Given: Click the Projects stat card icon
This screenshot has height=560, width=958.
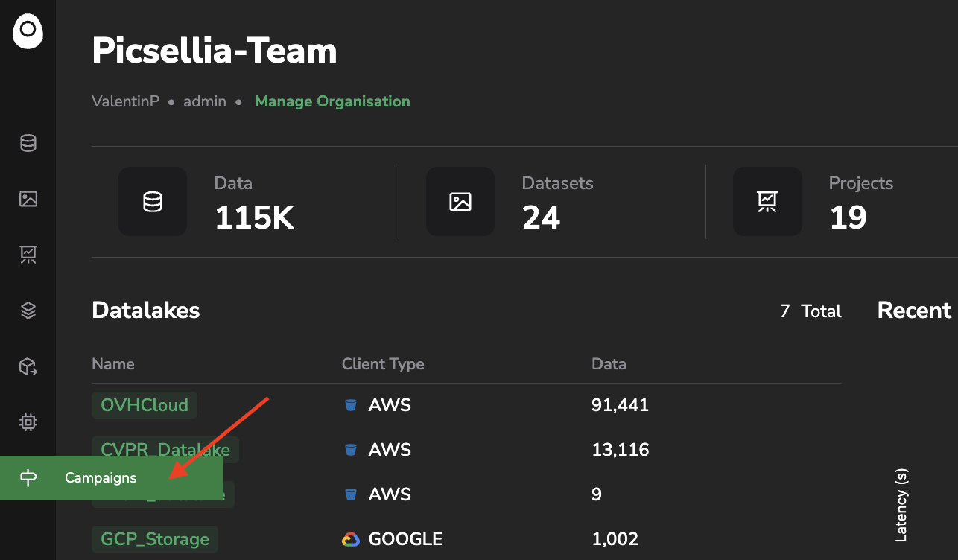Looking at the screenshot, I should coord(767,202).
